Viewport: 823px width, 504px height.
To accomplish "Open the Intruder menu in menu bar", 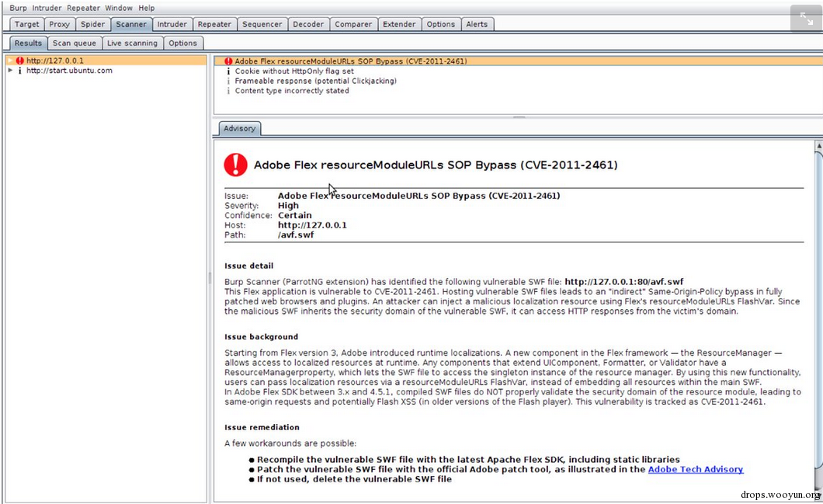I will pyautogui.click(x=47, y=8).
